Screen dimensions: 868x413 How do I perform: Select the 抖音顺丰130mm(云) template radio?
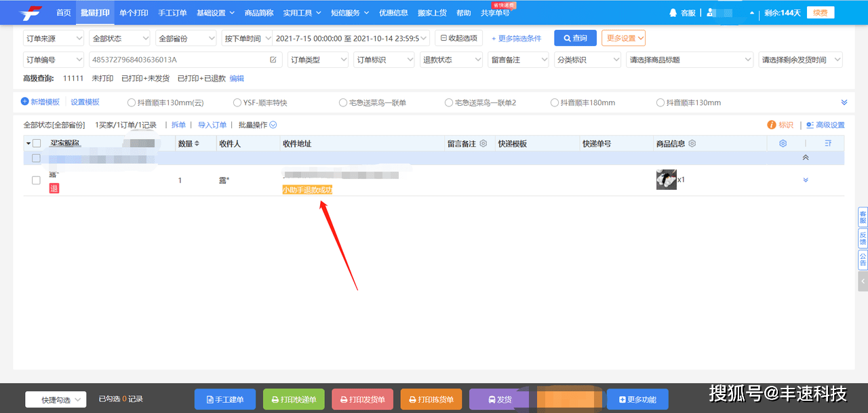click(132, 103)
